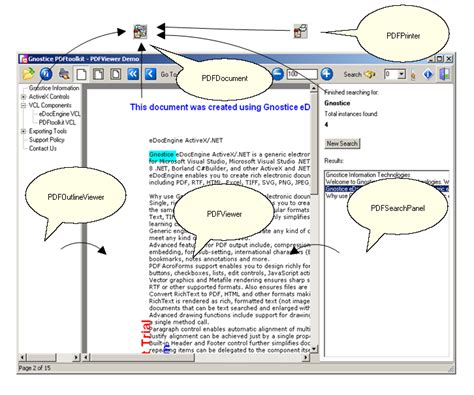Viewport: 474px width, 395px height.
Task: Click the cyan-highlighted 'Gnostice' word in document
Action: (162, 154)
